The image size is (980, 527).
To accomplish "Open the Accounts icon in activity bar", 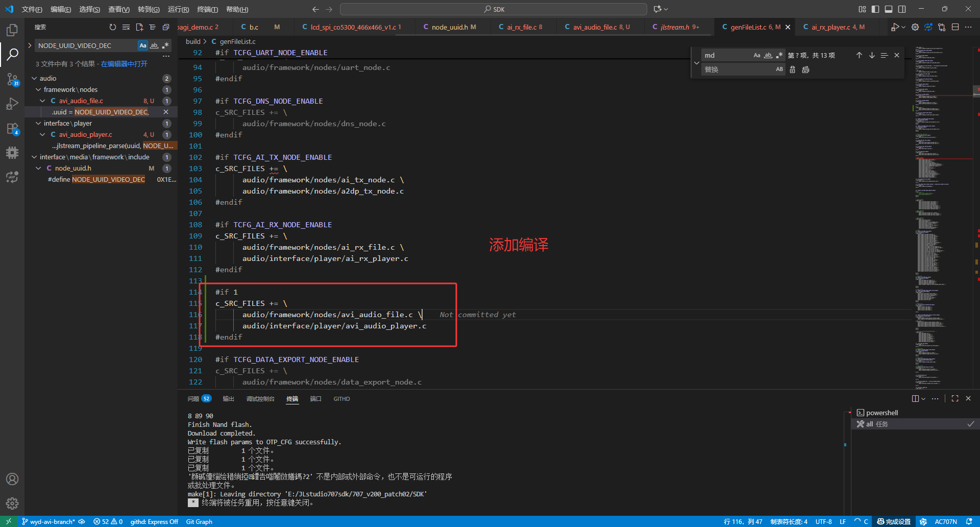I will click(x=12, y=479).
